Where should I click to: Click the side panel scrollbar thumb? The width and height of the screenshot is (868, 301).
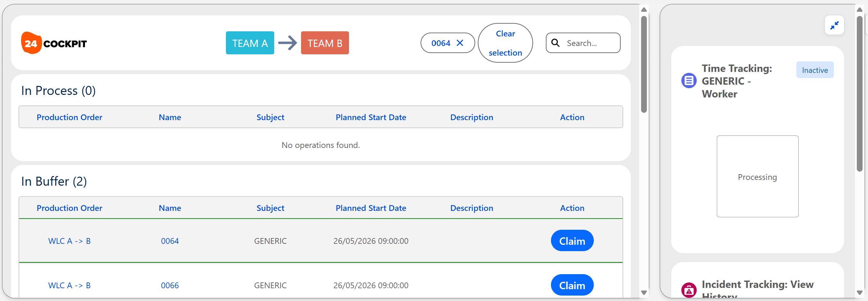coord(859,94)
